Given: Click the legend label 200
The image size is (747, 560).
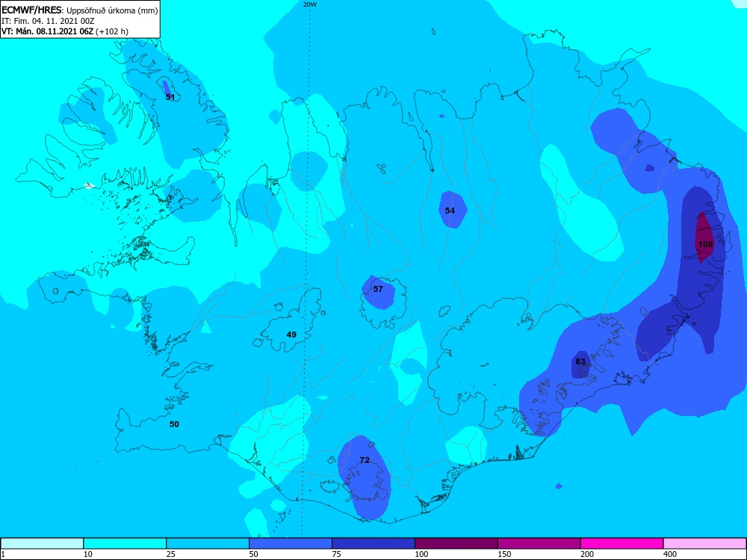Looking at the screenshot, I should click(x=587, y=554).
